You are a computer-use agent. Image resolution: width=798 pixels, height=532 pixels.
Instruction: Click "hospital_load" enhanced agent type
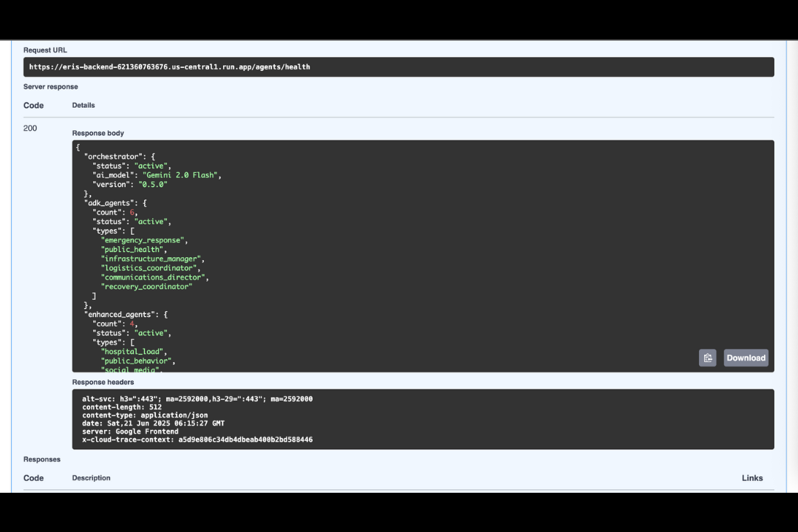(x=132, y=352)
